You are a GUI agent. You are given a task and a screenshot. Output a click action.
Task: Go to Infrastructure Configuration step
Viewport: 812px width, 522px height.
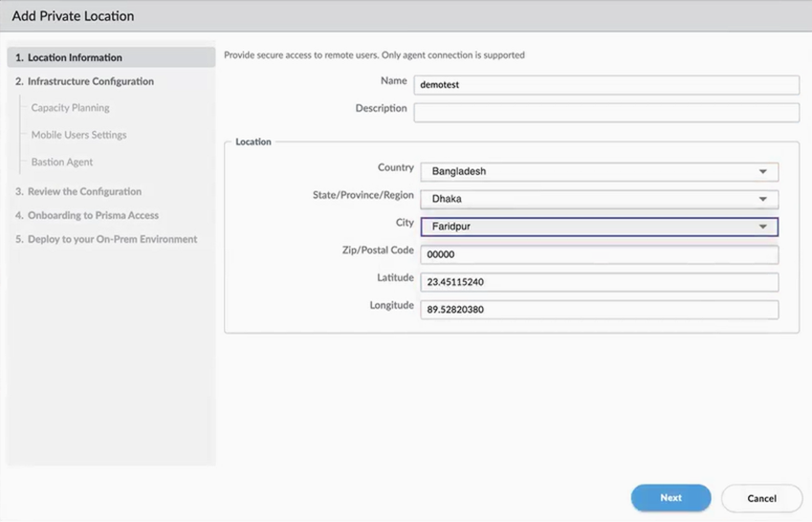[x=84, y=82]
